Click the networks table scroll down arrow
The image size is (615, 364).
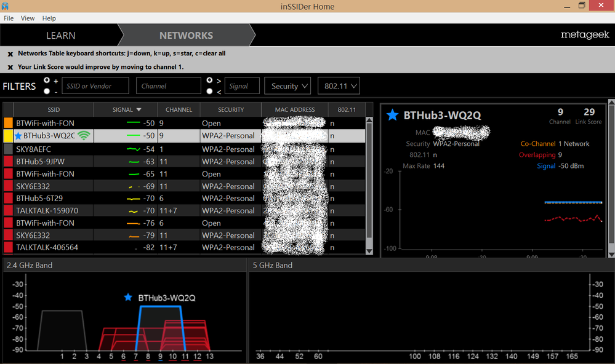(x=369, y=251)
